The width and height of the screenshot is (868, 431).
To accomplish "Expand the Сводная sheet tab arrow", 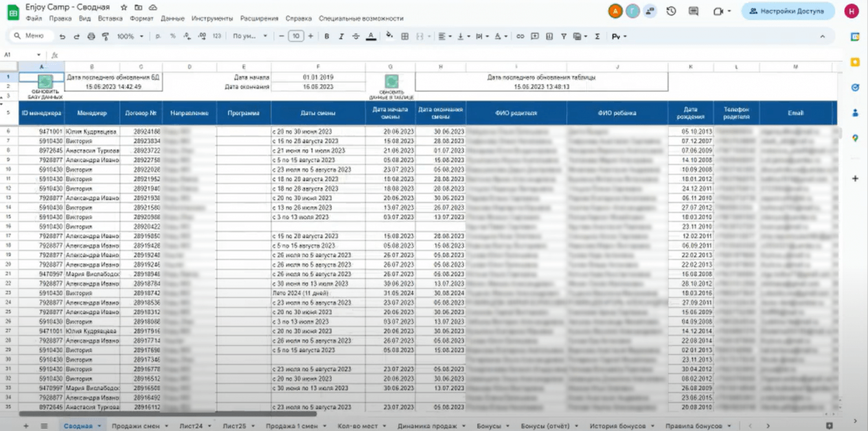I will [100, 426].
